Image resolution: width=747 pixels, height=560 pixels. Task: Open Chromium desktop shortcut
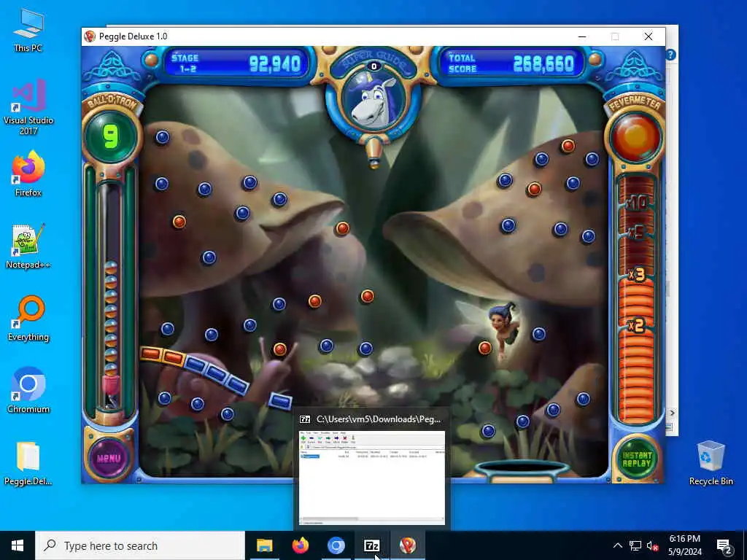[x=28, y=391]
